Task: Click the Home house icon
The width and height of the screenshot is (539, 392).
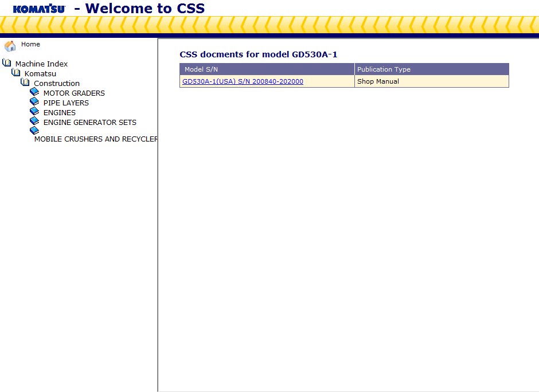Action: (x=10, y=45)
